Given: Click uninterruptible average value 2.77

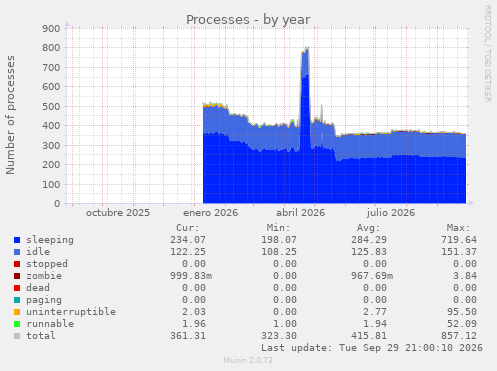Looking at the screenshot, I should tap(375, 312).
